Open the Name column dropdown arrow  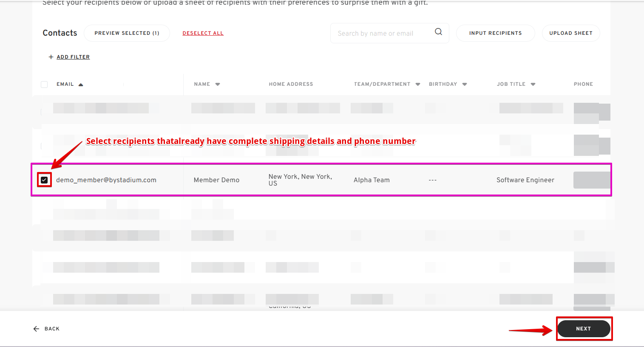tap(218, 85)
